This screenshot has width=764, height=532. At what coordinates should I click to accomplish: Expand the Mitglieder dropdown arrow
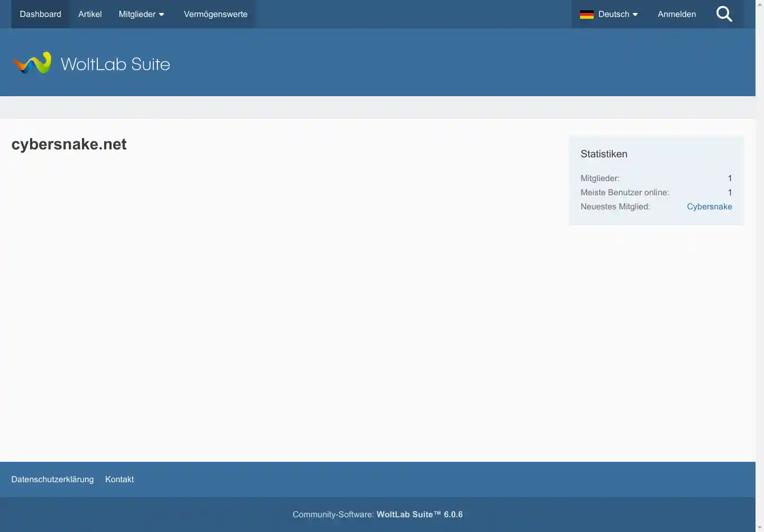click(162, 15)
